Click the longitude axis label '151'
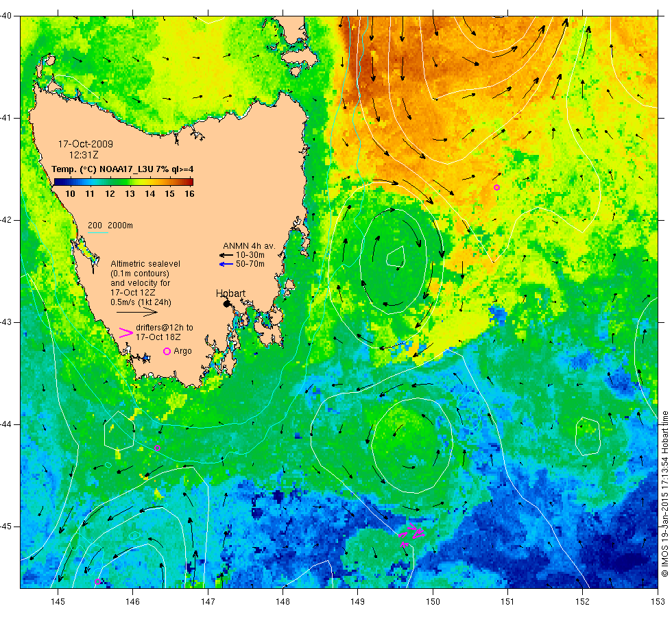 [507, 602]
